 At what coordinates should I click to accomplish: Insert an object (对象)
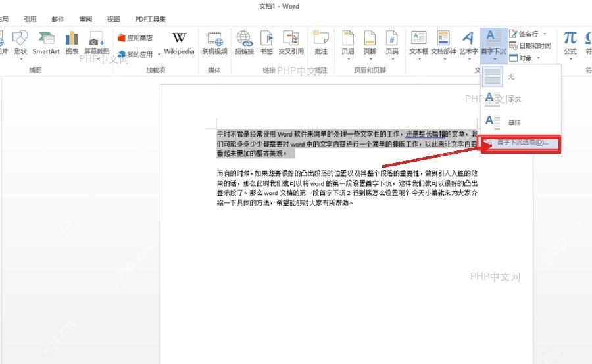point(521,58)
